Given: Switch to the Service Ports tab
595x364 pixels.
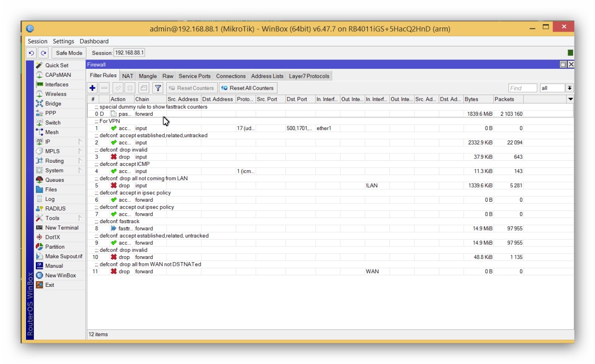Looking at the screenshot, I should click(194, 76).
